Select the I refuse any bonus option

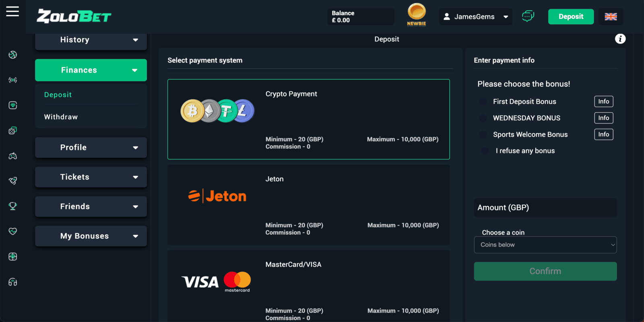pyautogui.click(x=485, y=151)
